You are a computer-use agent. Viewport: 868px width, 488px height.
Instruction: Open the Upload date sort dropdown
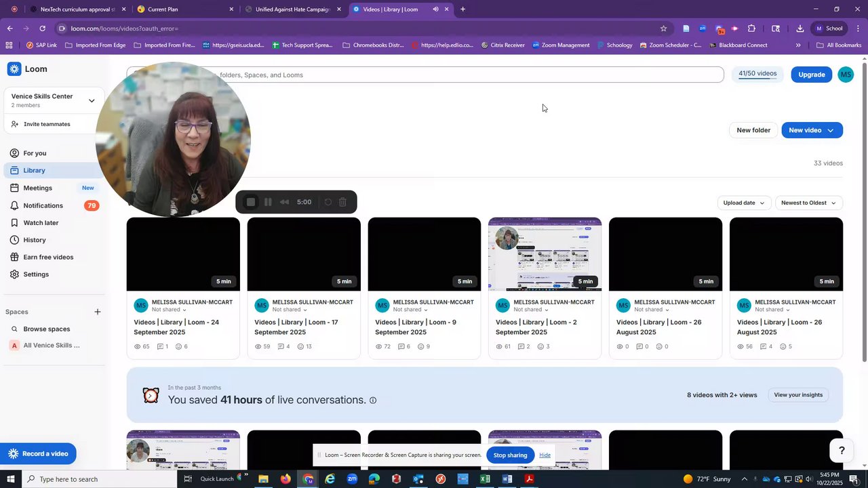coord(743,203)
